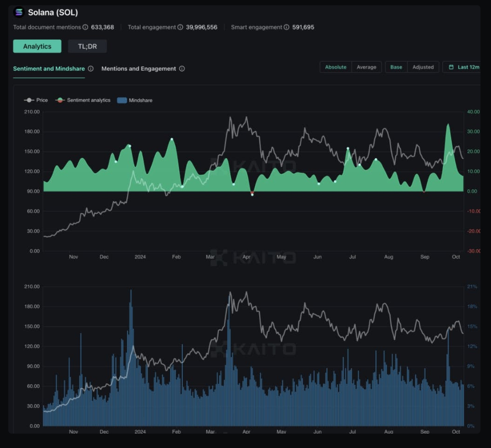Click the smart engagement value 591,695

(303, 27)
